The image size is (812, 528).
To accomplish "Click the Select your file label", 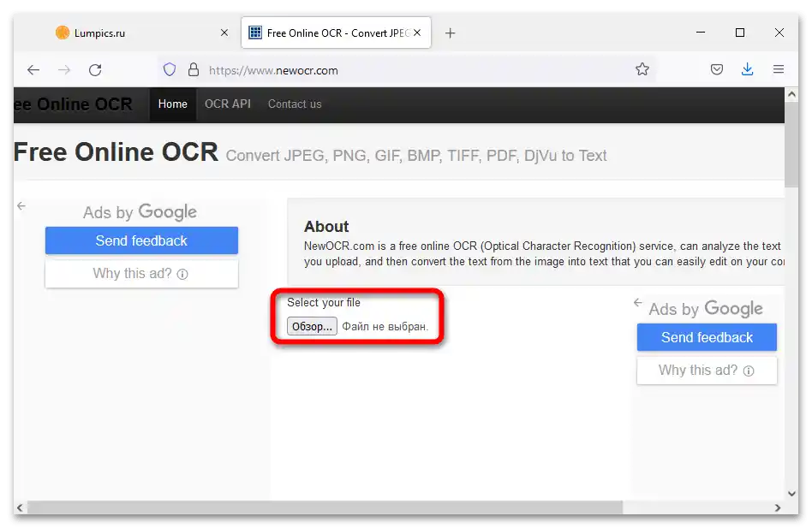I will [324, 303].
